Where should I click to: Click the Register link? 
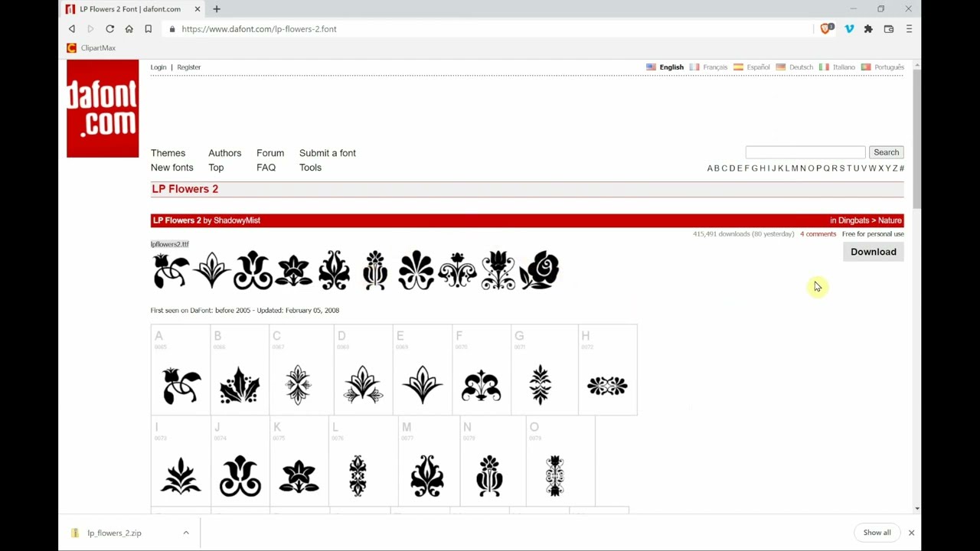tap(188, 67)
